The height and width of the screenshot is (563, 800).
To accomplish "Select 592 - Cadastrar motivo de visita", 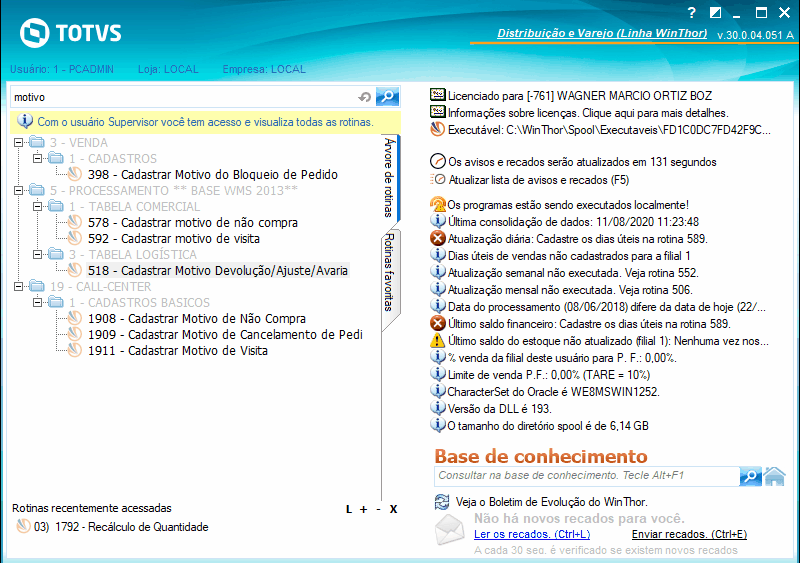I will 173,238.
